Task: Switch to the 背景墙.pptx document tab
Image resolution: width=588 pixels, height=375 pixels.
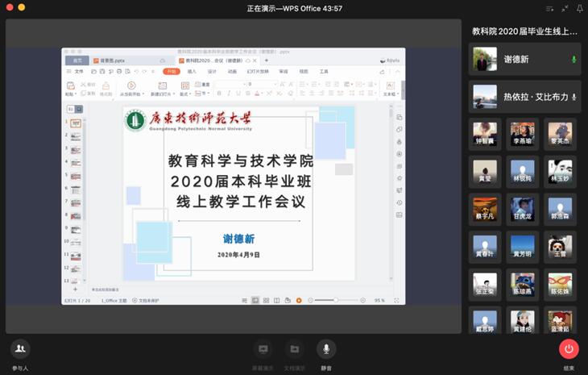Action: pyautogui.click(x=112, y=60)
